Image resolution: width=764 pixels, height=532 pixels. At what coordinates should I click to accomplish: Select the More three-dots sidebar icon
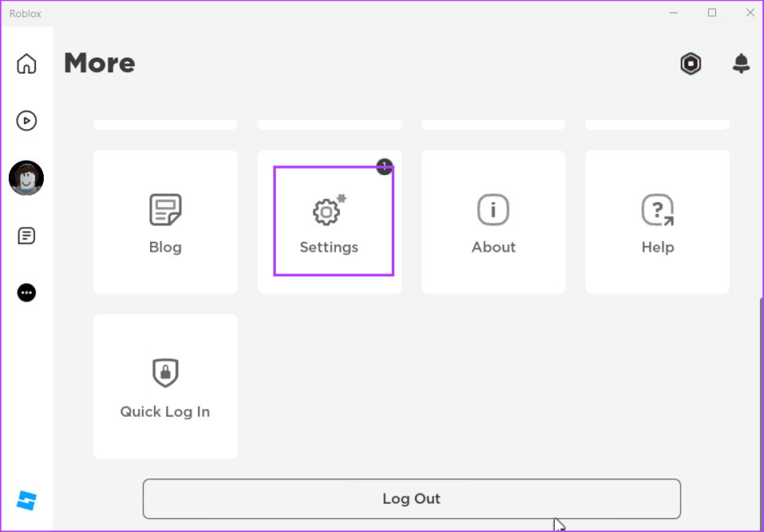[27, 293]
